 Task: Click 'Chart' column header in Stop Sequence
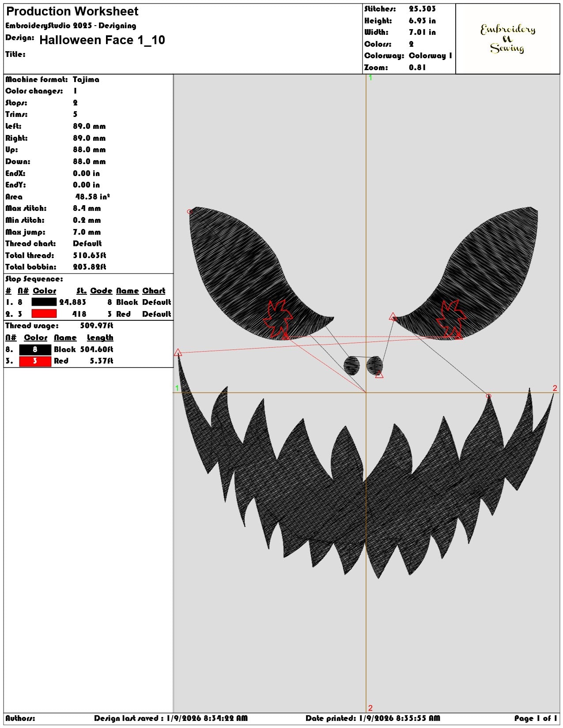click(154, 291)
